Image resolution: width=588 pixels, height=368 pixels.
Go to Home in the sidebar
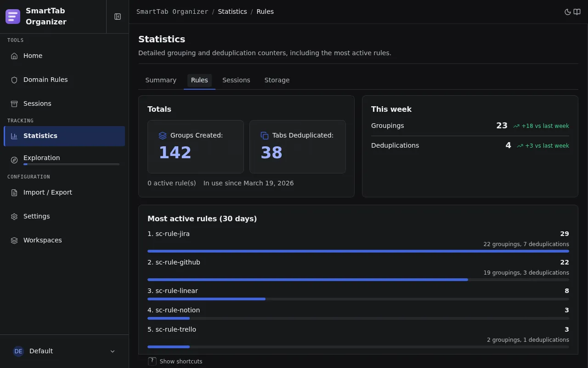pos(64,56)
